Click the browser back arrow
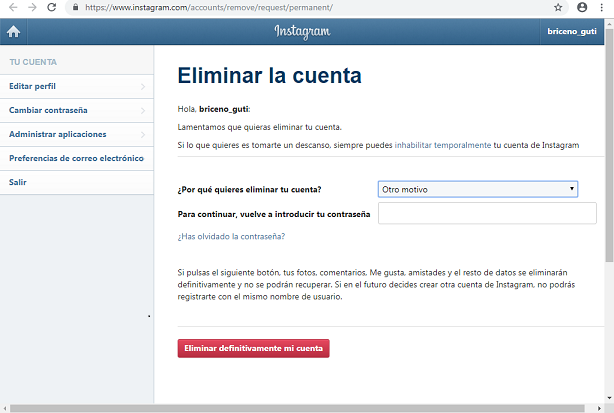Viewport: 614px width, 413px height. pyautogui.click(x=13, y=7)
